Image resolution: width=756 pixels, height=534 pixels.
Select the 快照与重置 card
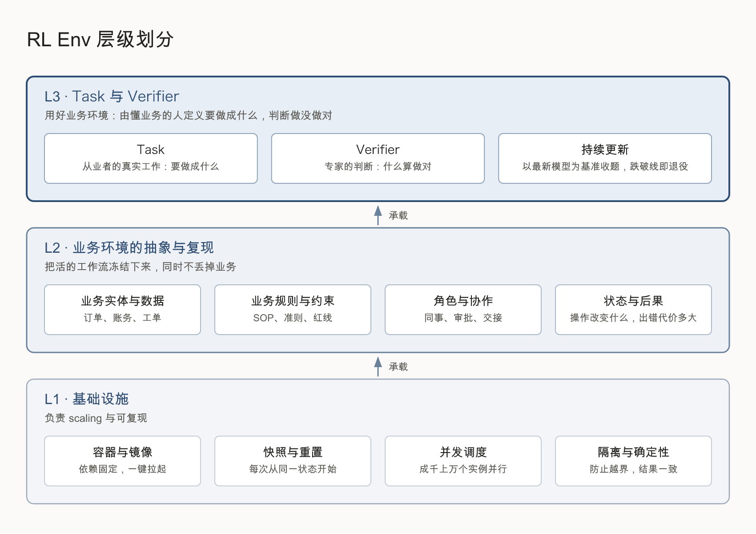(293, 461)
